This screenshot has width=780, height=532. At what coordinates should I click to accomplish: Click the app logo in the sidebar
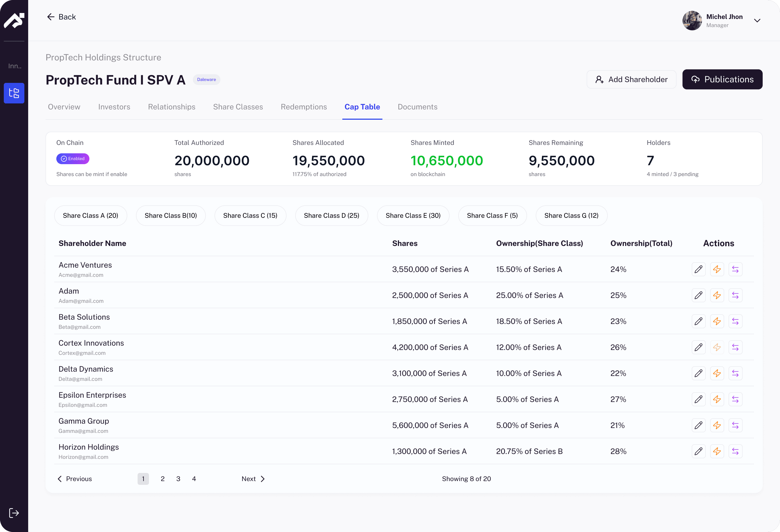click(x=14, y=21)
